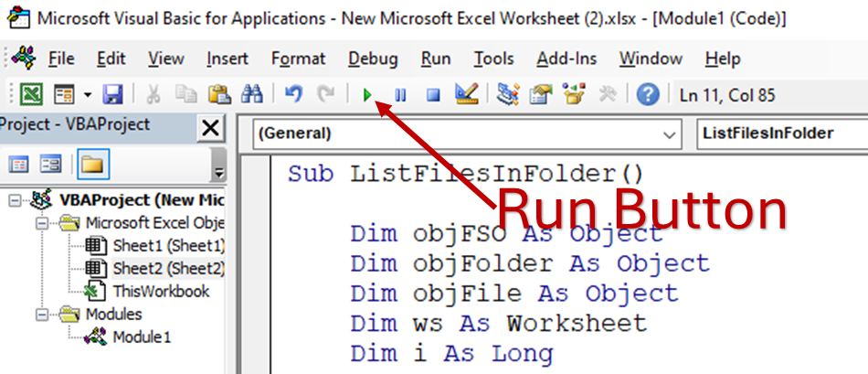This screenshot has width=868, height=374.
Task: Open the View menu
Action: tap(166, 59)
